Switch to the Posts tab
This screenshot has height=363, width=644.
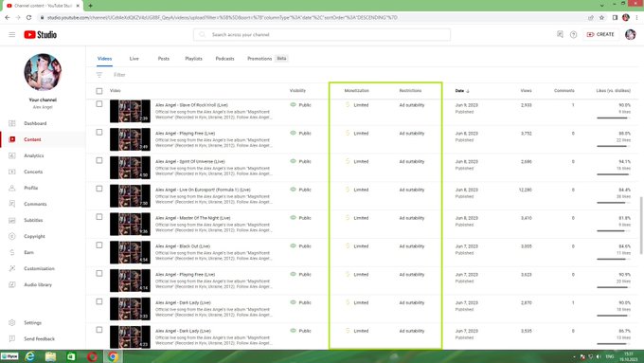tap(164, 59)
